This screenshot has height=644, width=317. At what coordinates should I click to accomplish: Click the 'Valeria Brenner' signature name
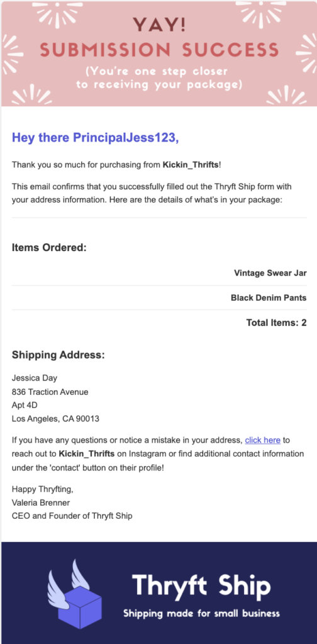pos(41,502)
